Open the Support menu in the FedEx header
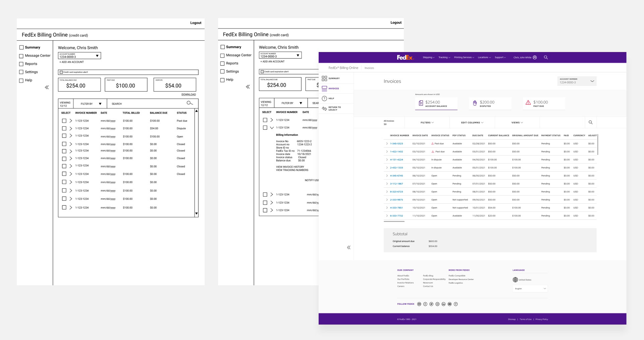 pos(500,57)
